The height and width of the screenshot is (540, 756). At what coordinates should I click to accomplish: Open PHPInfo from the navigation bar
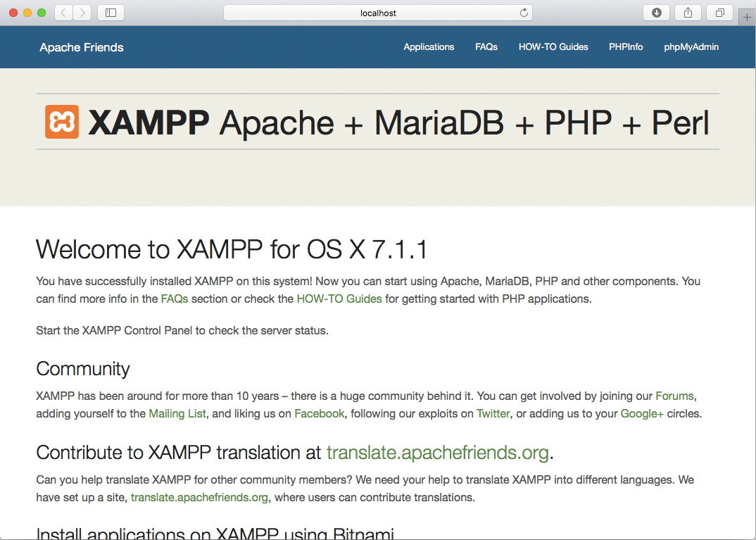(626, 47)
